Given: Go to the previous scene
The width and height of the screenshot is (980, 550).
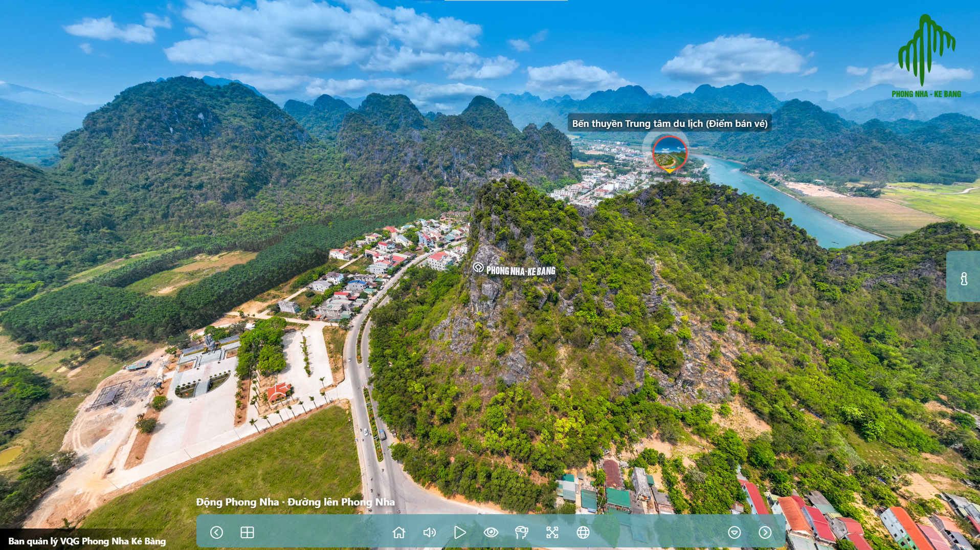Looking at the screenshot, I should 216,533.
